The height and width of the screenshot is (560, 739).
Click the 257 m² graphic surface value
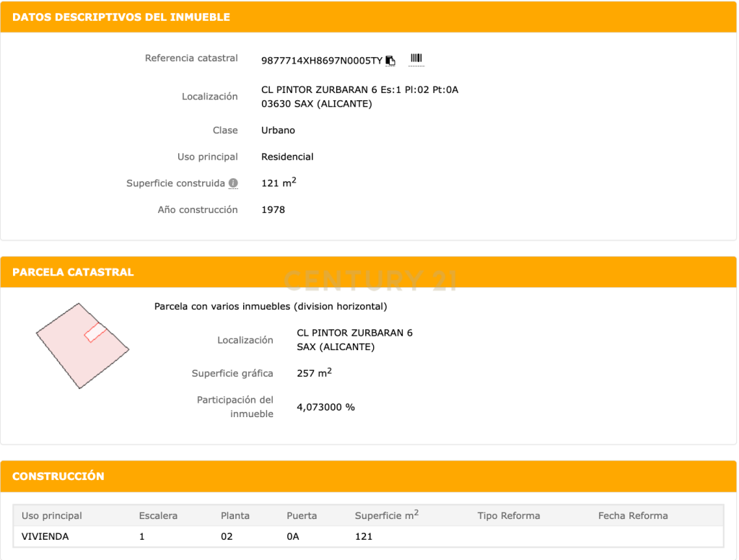click(314, 374)
